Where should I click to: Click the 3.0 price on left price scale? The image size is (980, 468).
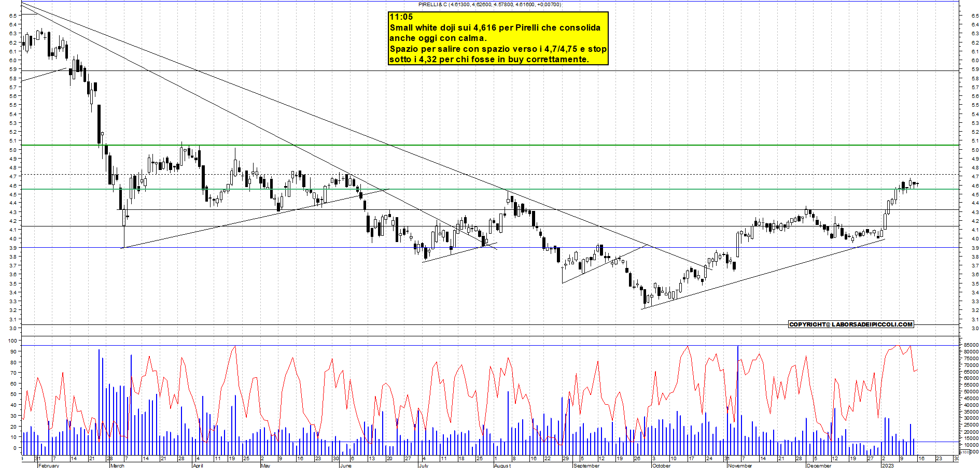[12, 328]
